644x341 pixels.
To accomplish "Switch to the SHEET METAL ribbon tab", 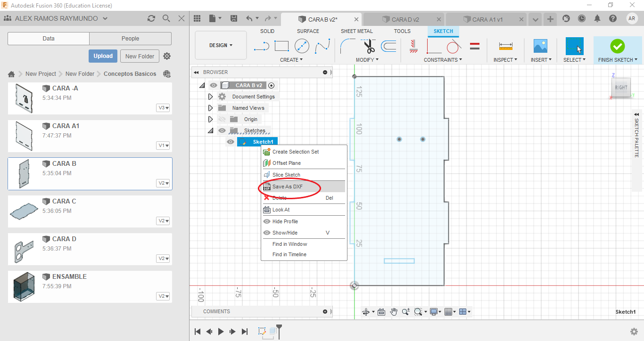I will pyautogui.click(x=357, y=31).
